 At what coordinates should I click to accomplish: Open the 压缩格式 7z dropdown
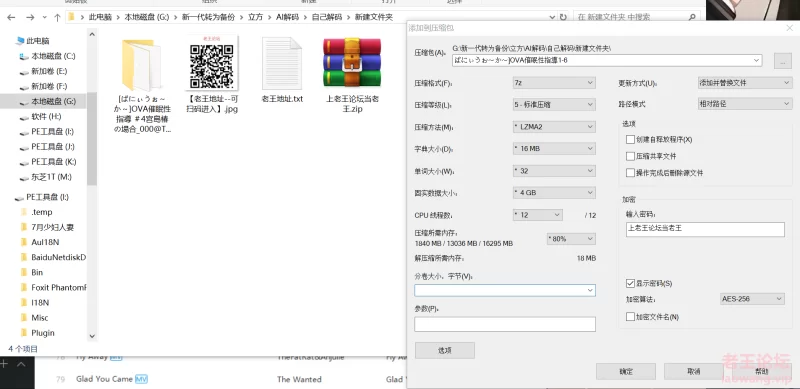pyautogui.click(x=554, y=82)
